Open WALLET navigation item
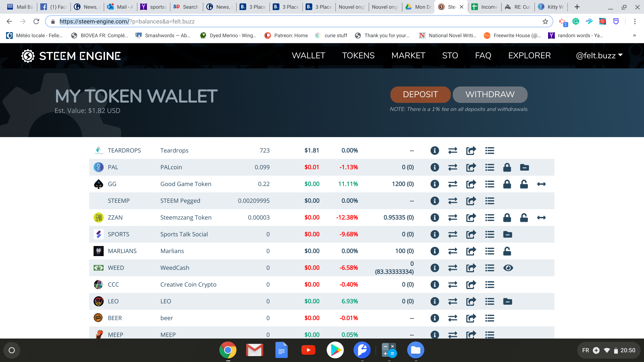 click(309, 56)
